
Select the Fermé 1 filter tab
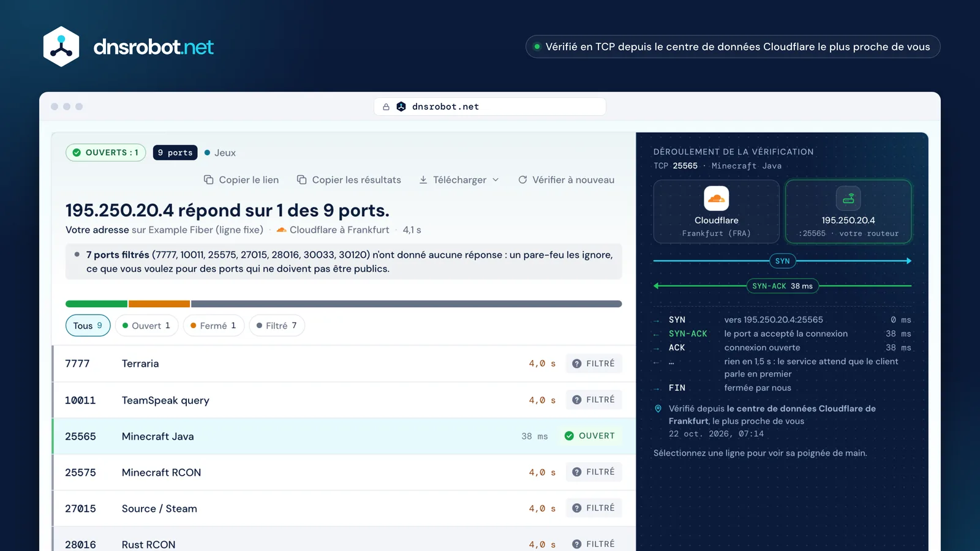[x=213, y=326]
